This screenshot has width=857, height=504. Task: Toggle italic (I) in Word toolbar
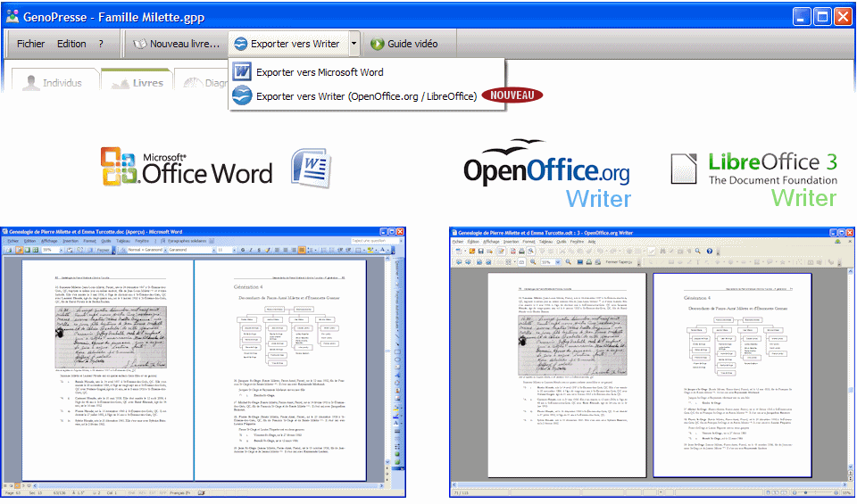click(250, 250)
